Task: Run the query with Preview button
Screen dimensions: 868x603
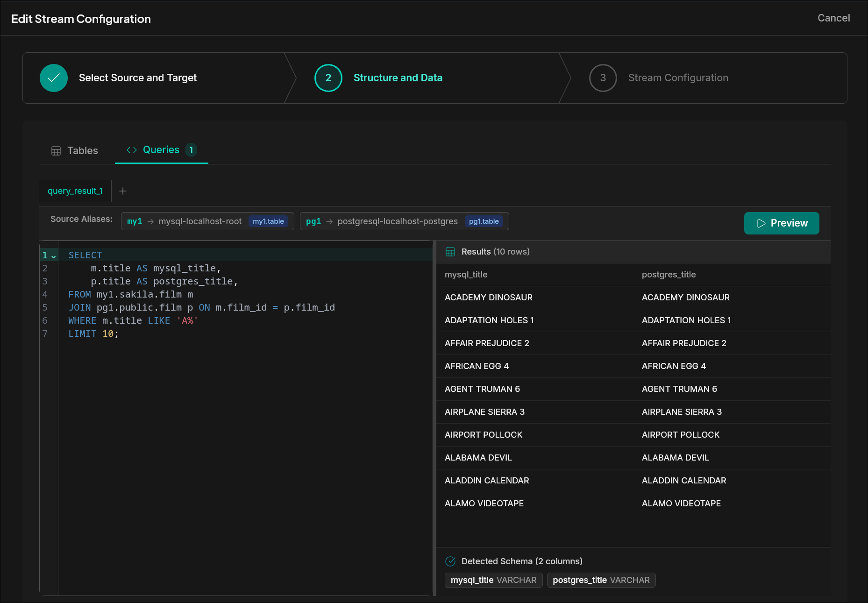Action: click(x=781, y=223)
